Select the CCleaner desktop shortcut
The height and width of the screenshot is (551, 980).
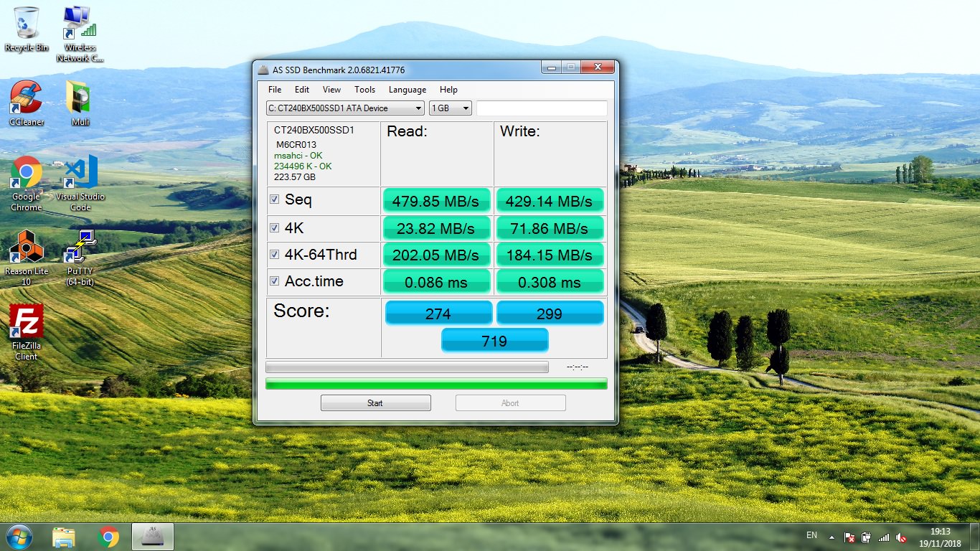pos(27,103)
